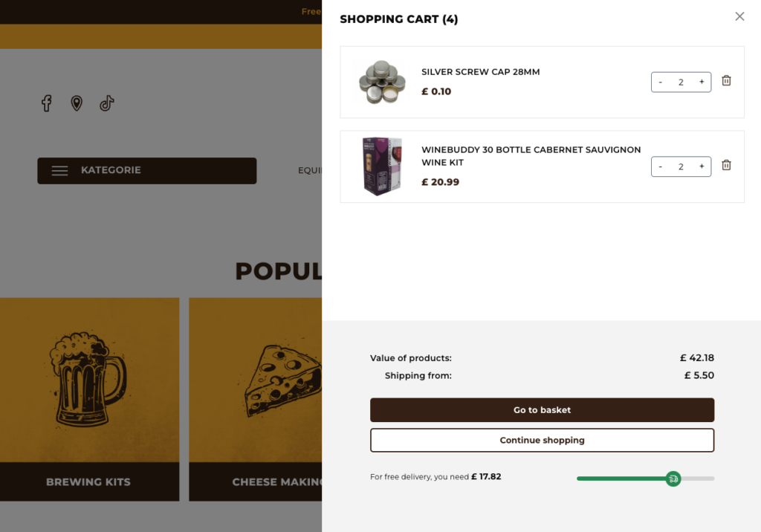This screenshot has width=761, height=532.
Task: Open the Facebook social icon
Action: (47, 103)
